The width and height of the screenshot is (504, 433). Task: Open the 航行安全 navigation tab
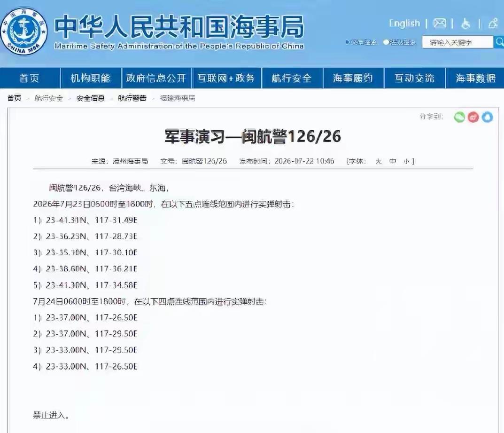point(292,78)
